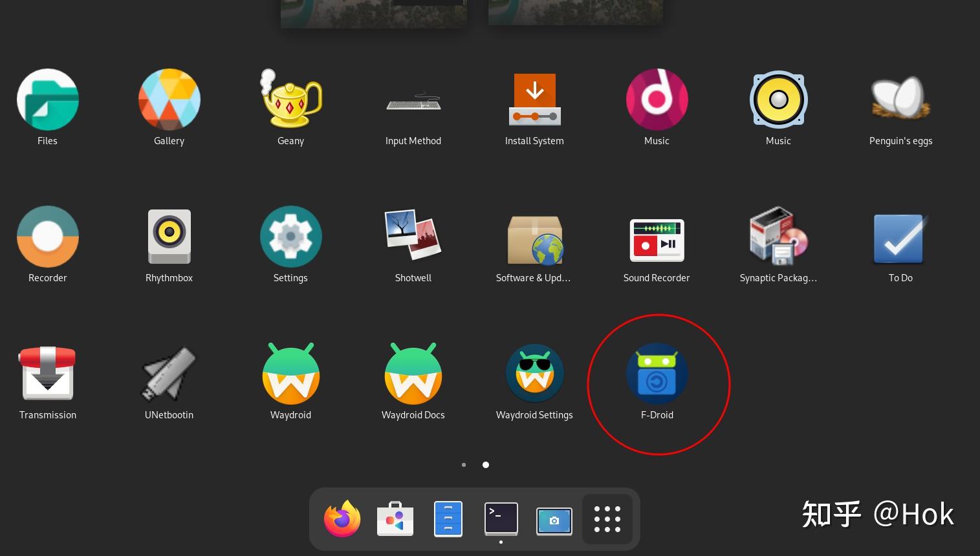Open Software & Updates
The width and height of the screenshot is (980, 556).
point(534,237)
